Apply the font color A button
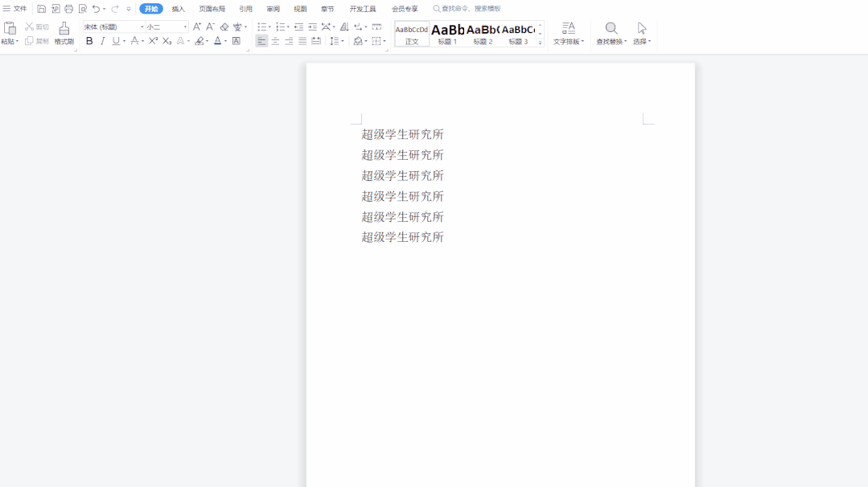 pos(217,41)
